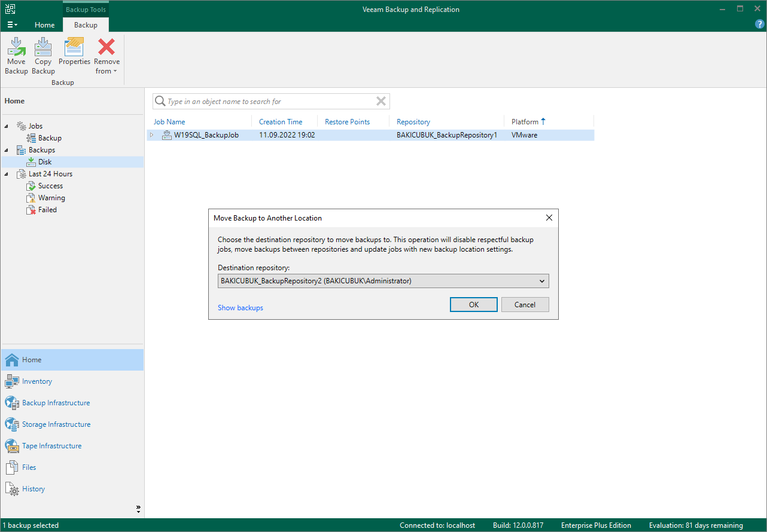Image resolution: width=767 pixels, height=532 pixels.
Task: Click the Remove from ribbon icon
Action: 106,47
